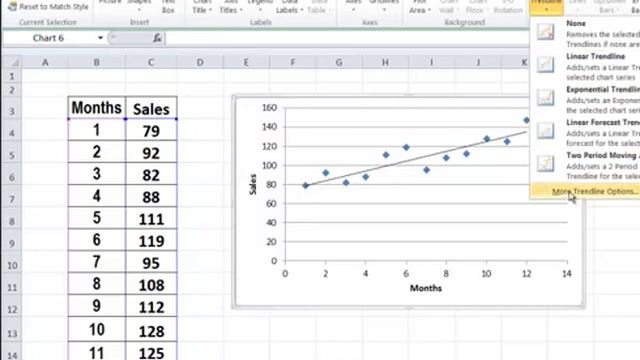
Task: Click the data point at month 7
Action: 426,170
